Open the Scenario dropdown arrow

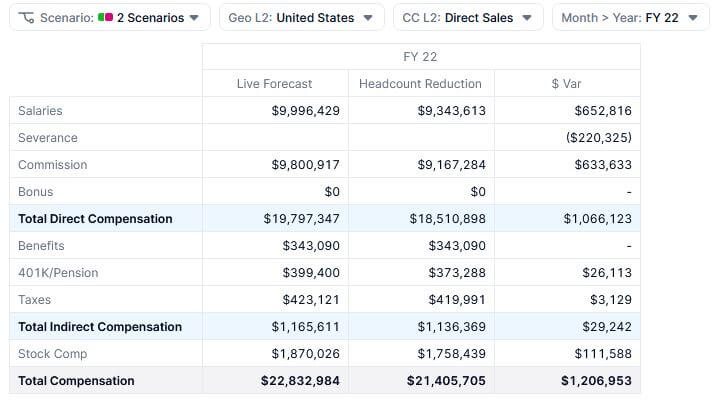coord(194,18)
